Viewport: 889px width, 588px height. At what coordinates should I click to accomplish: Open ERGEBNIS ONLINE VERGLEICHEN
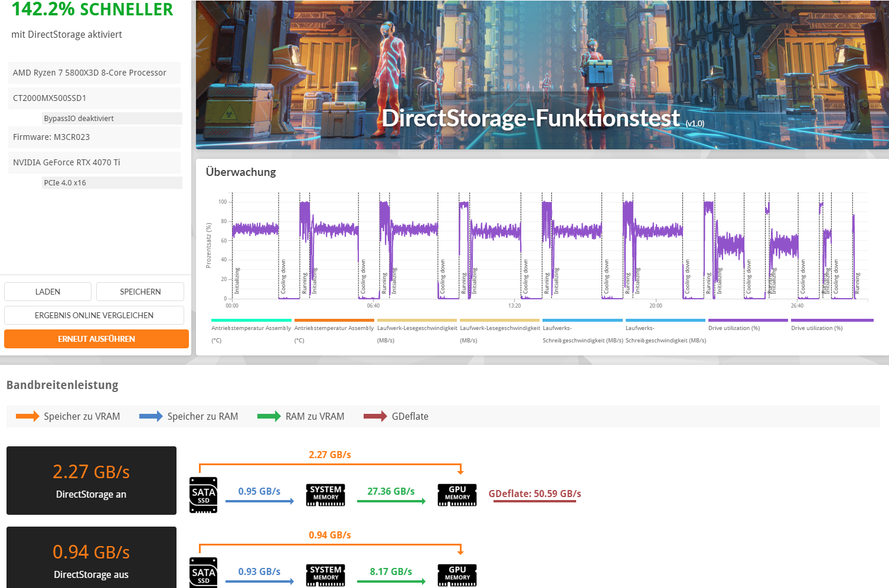94,315
